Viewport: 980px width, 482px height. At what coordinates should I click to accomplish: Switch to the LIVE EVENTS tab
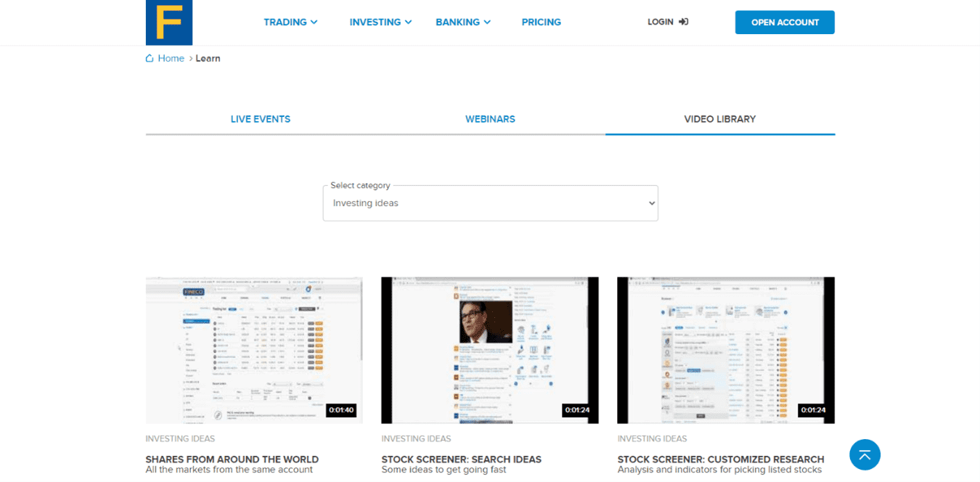261,118
